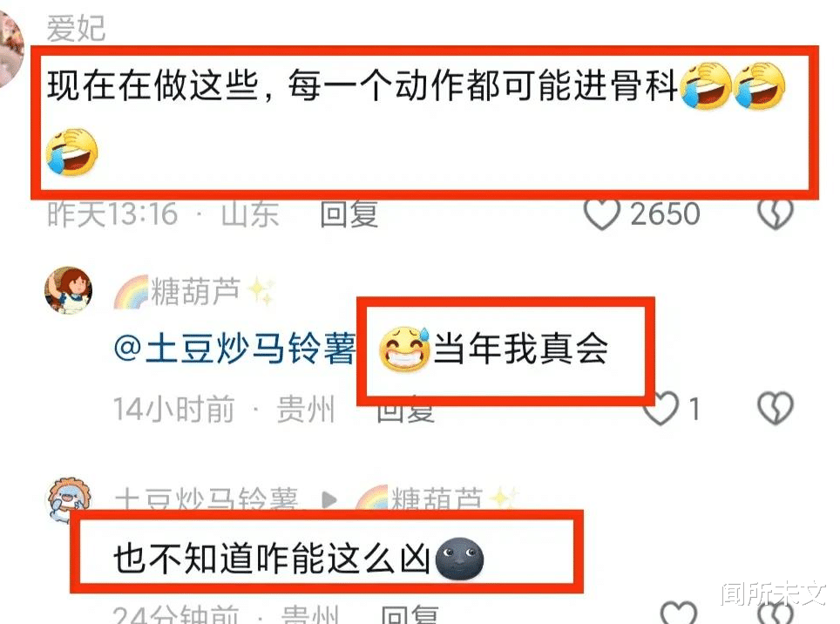Reply to 糖葫芦's comment from 14小时前
The width and height of the screenshot is (840, 624).
pyautogui.click(x=405, y=411)
